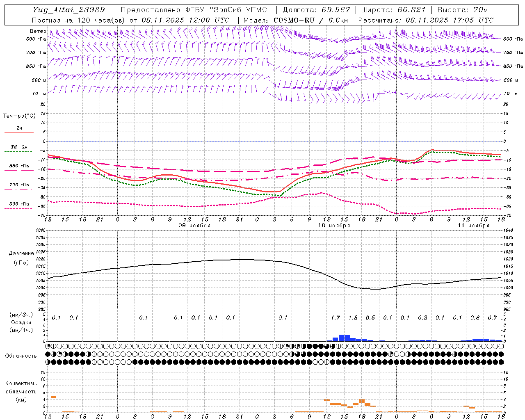Click the station title Yug_Altai_23939

coord(69,10)
